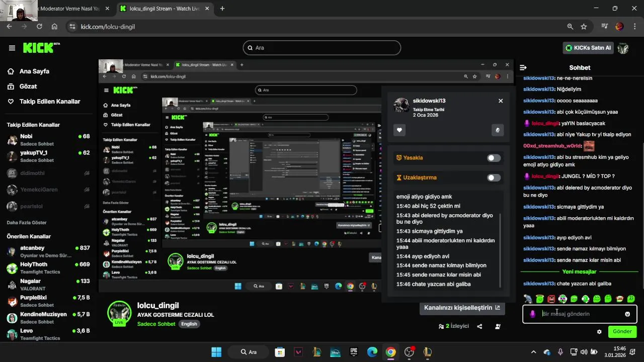Image resolution: width=644 pixels, height=362 pixels.
Task: Open yakupTV_1 channel in the sidebar
Action: (x=48, y=156)
